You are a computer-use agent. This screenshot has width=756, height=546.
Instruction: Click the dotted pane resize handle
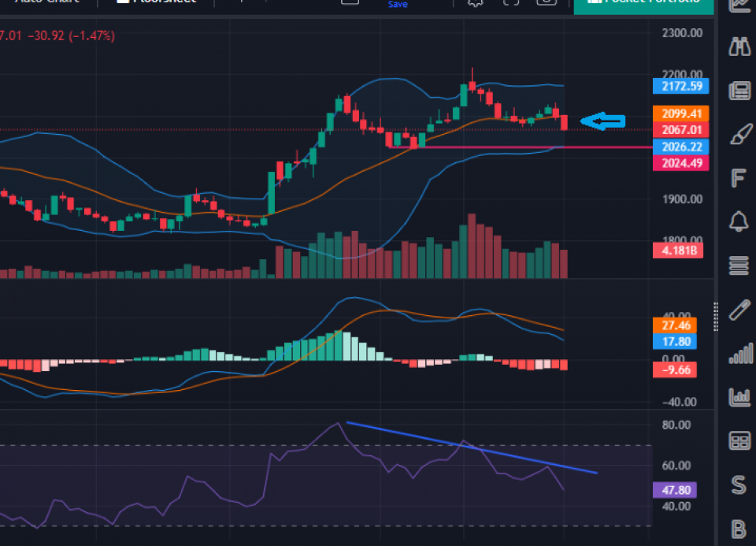tap(716, 309)
